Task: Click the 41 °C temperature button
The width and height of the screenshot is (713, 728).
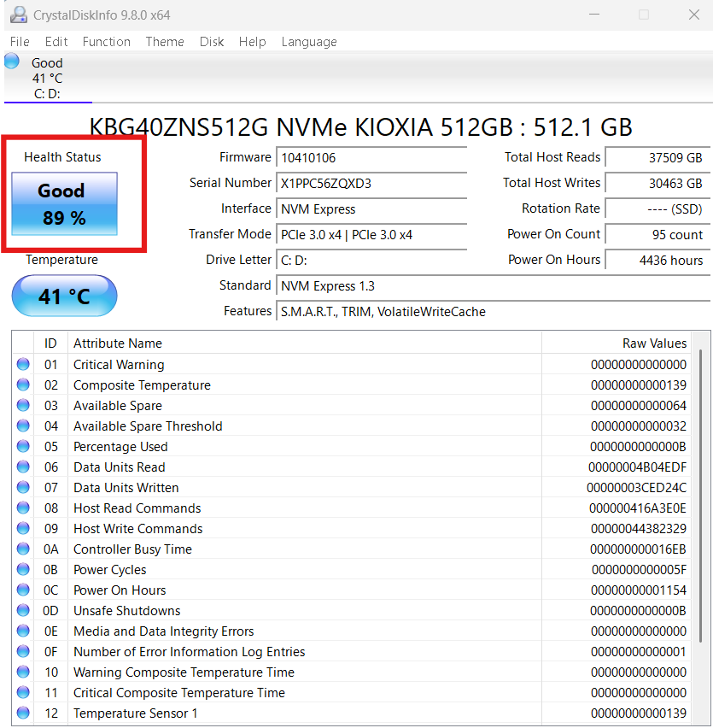Action: coord(63,296)
